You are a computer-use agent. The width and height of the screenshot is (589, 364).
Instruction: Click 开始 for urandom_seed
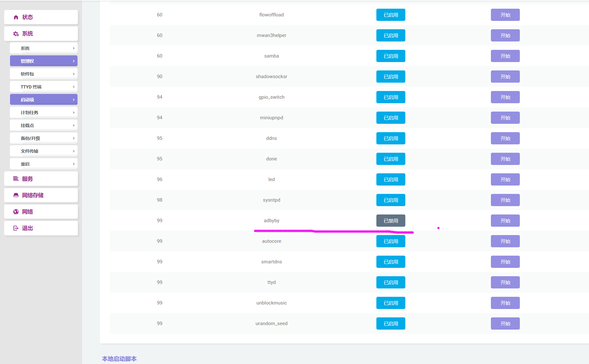point(505,323)
